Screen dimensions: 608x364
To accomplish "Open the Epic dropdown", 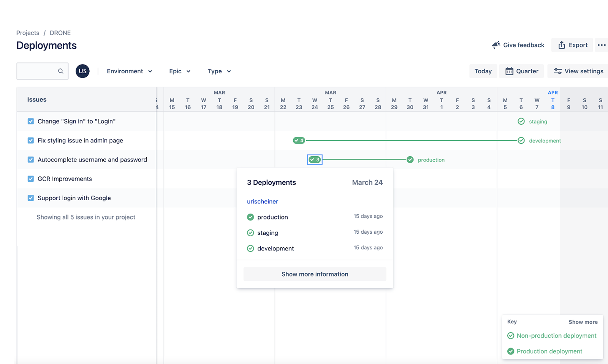I will [179, 71].
